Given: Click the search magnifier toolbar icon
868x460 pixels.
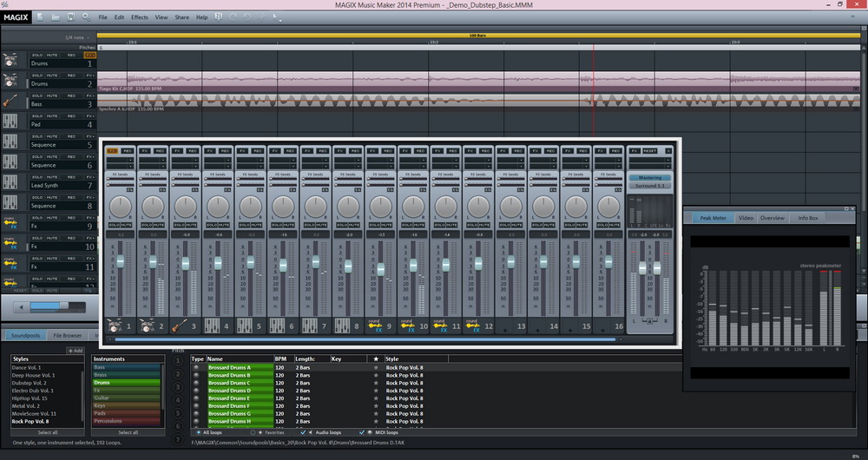Looking at the screenshot, I should pyautogui.click(x=86, y=17).
